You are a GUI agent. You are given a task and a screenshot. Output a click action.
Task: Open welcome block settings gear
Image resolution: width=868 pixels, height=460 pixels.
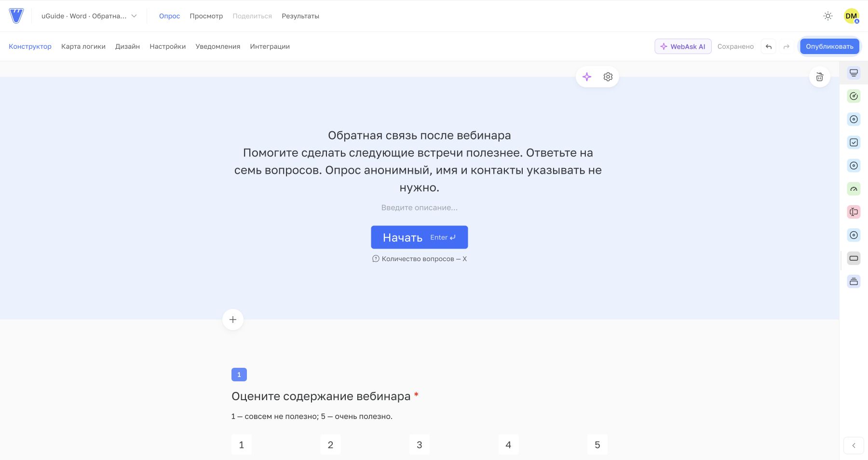click(x=608, y=77)
